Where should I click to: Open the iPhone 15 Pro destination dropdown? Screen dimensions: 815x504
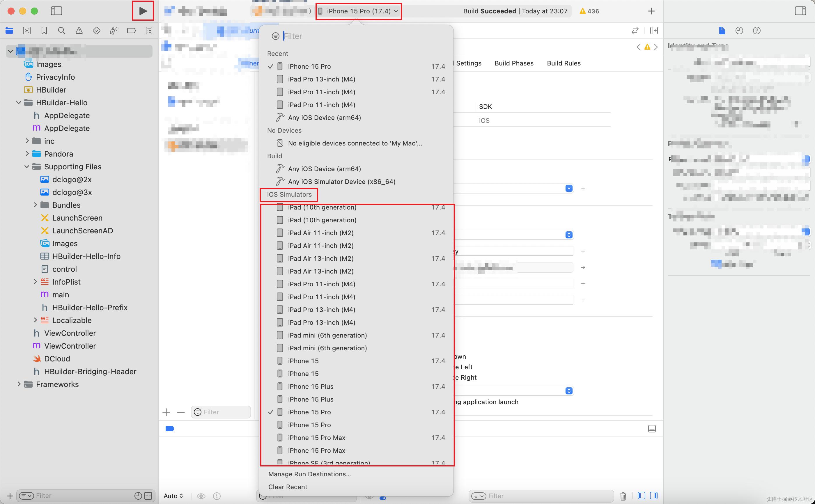(358, 11)
